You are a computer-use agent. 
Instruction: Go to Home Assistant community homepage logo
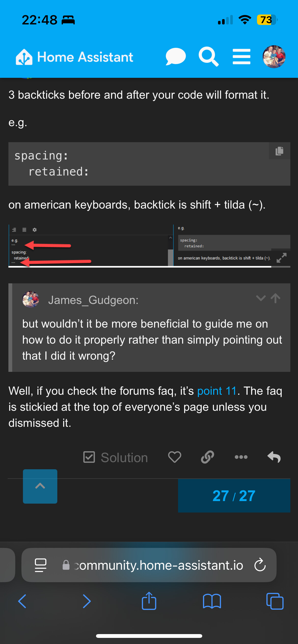coord(74,57)
